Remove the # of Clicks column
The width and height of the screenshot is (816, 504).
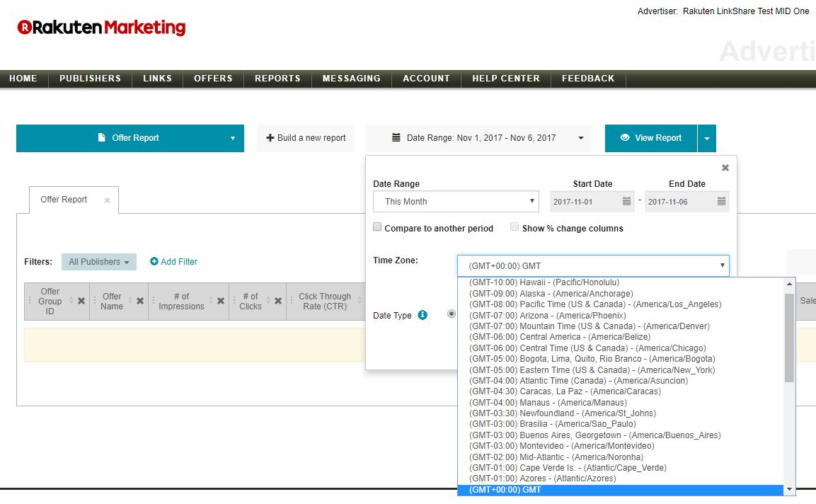tap(278, 301)
